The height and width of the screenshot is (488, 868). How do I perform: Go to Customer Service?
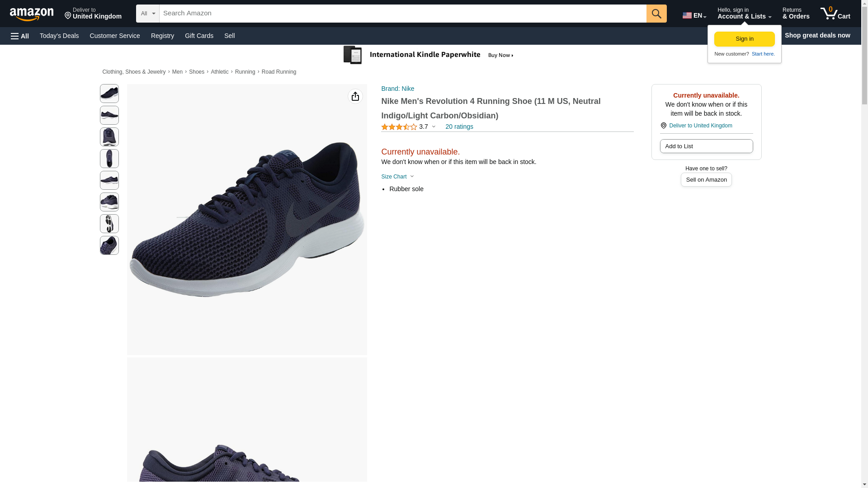tap(115, 36)
